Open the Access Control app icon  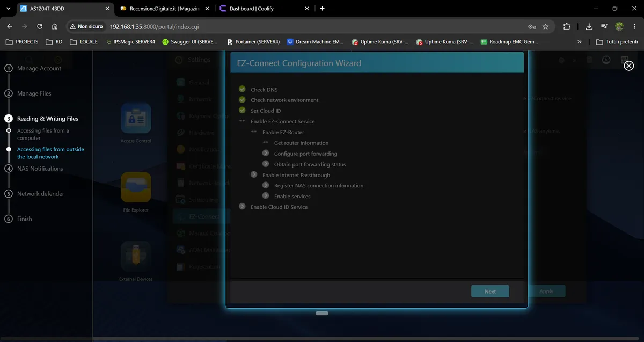136,118
